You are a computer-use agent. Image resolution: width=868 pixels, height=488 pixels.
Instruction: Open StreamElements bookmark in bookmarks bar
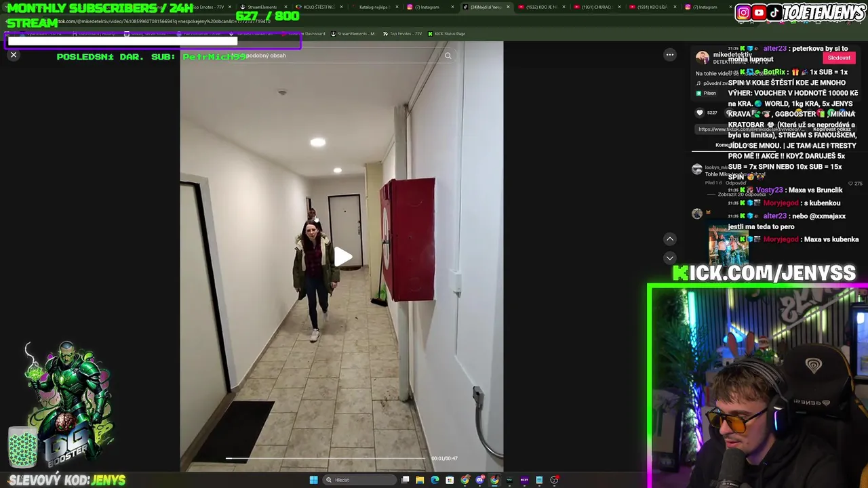pyautogui.click(x=353, y=33)
